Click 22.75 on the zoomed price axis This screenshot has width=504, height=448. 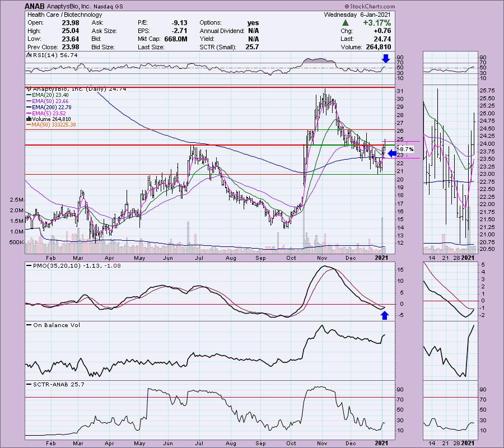(487, 181)
